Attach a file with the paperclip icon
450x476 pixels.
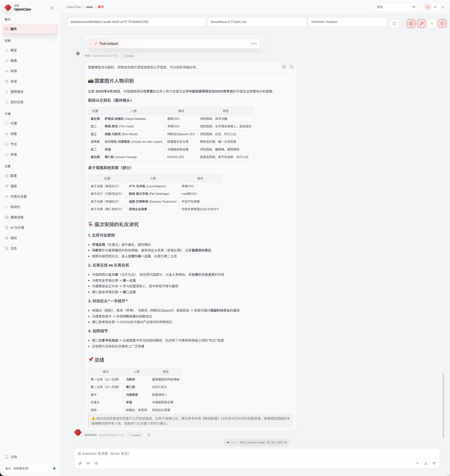point(80,463)
